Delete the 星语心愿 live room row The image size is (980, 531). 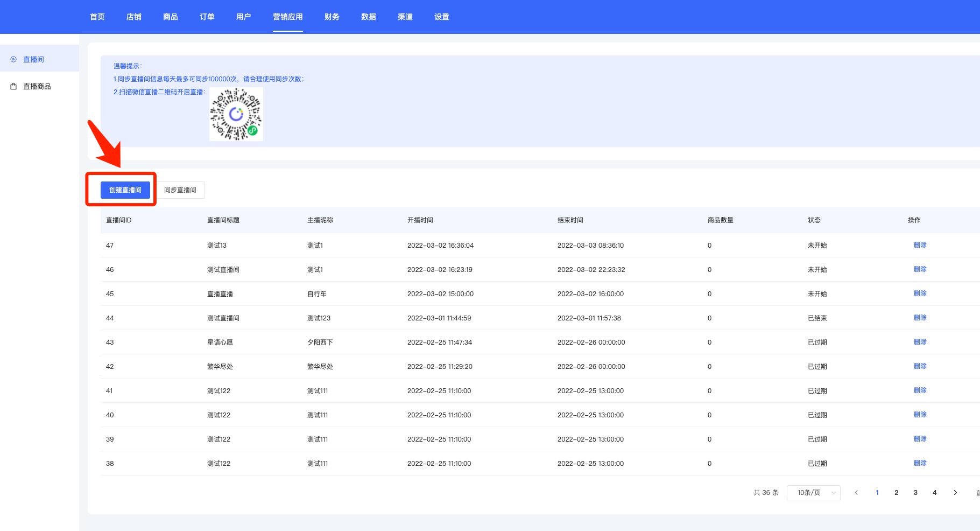point(920,342)
